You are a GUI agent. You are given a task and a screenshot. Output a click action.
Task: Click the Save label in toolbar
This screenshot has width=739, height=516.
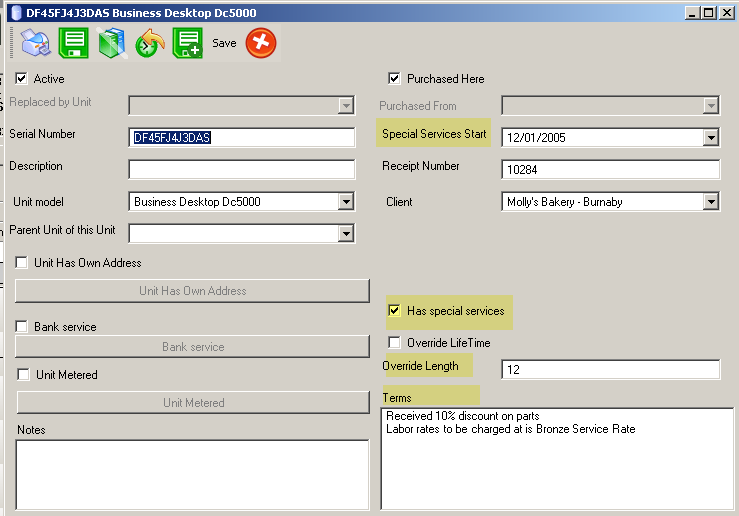click(x=224, y=43)
